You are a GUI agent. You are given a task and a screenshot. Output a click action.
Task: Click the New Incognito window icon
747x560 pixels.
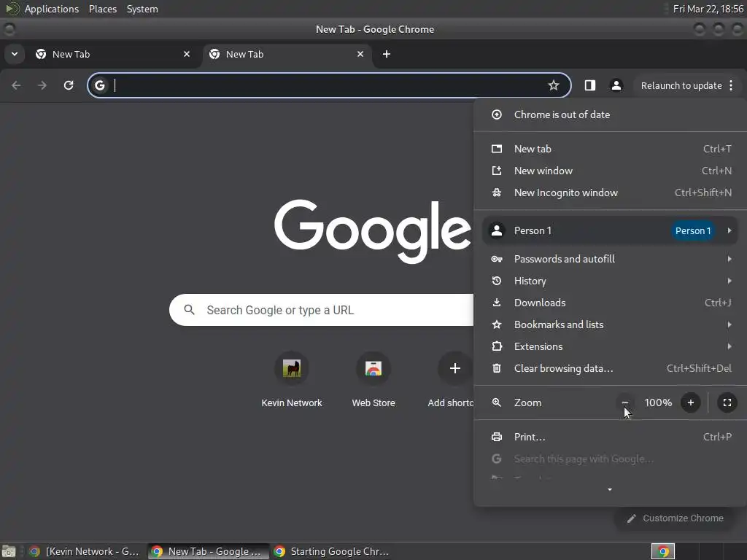coord(496,192)
